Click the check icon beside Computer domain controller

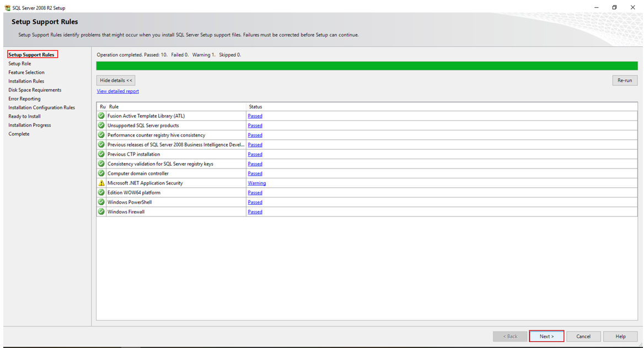101,173
